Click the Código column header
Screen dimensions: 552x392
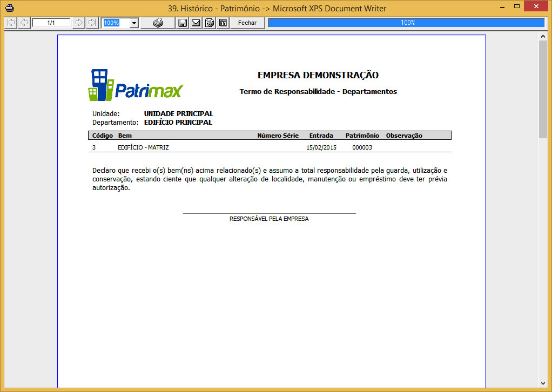tap(103, 136)
